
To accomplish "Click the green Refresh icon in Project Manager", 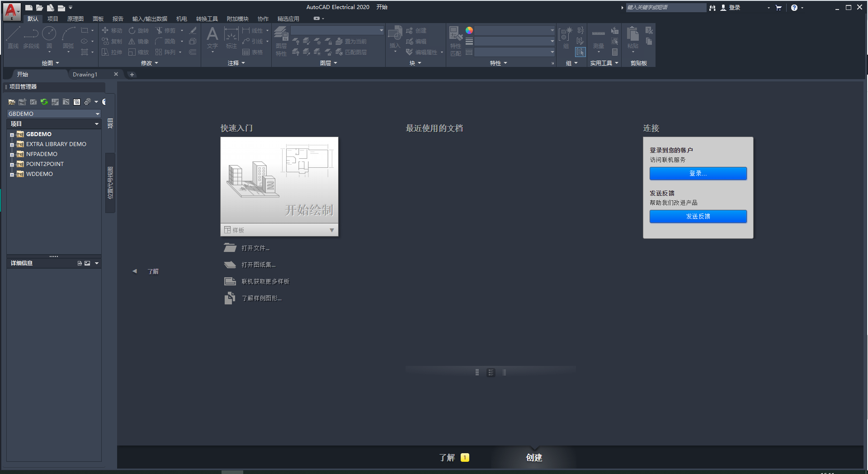I will pyautogui.click(x=44, y=102).
